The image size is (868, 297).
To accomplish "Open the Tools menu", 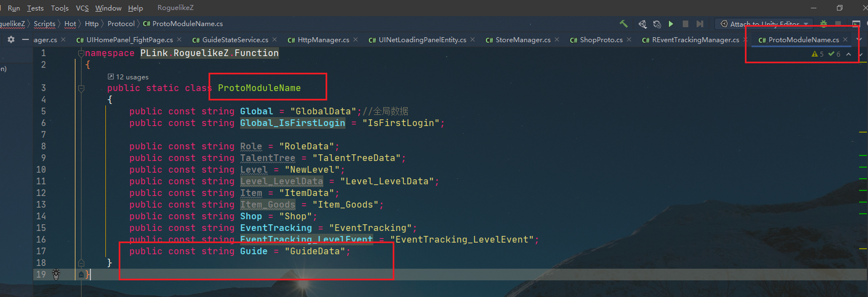I will click(x=59, y=8).
